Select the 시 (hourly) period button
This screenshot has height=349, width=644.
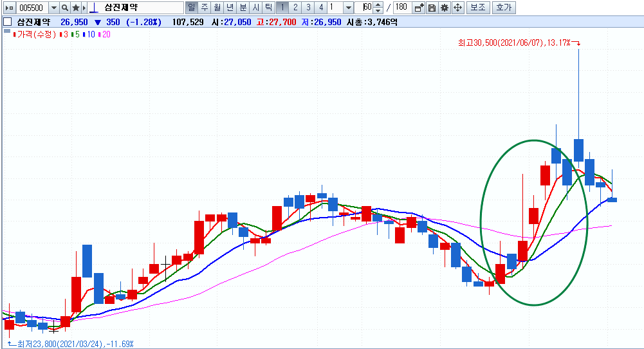pyautogui.click(x=255, y=7)
